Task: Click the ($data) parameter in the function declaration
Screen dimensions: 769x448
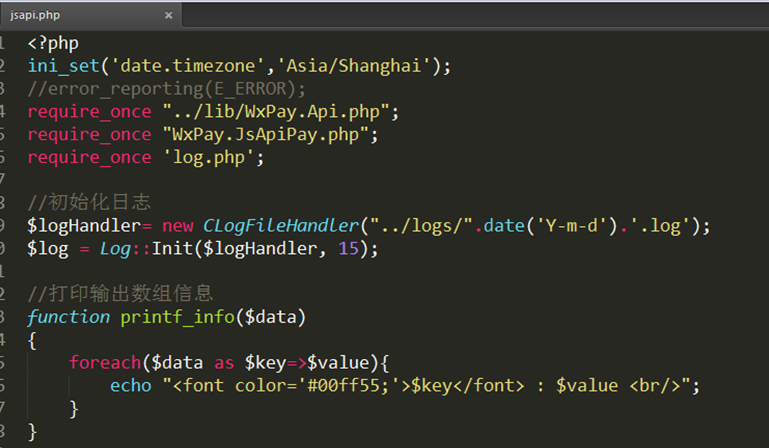Action: coord(271,317)
